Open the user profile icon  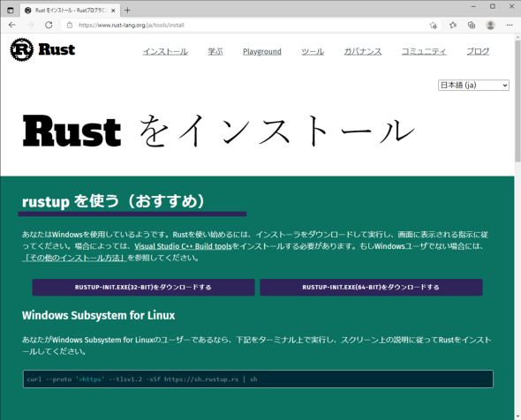point(490,25)
